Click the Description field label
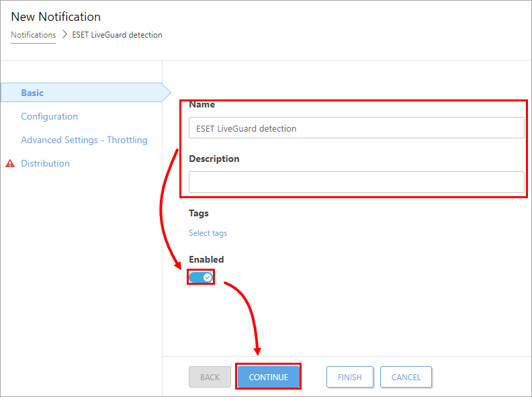 pos(214,159)
